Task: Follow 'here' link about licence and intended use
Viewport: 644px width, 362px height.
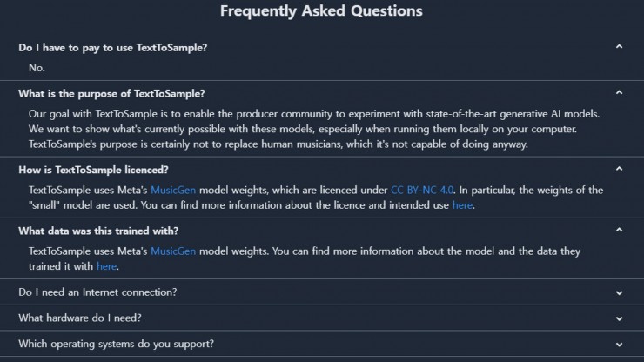Action: point(463,205)
